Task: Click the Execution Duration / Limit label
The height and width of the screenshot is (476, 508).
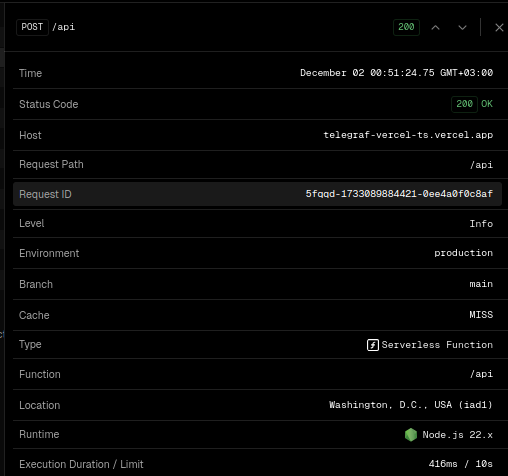Action: [81, 464]
